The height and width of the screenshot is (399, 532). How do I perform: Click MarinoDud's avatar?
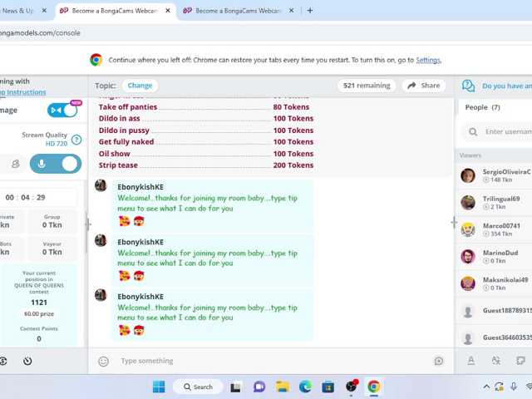[x=468, y=257]
